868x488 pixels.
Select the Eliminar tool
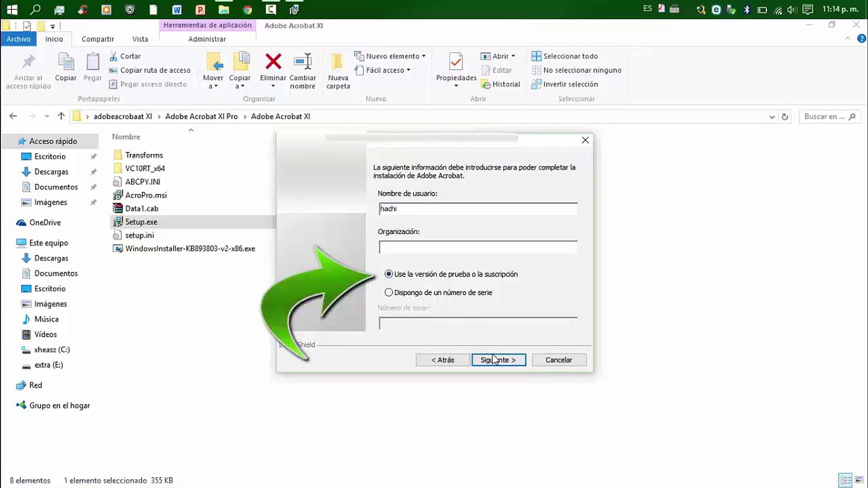[273, 68]
